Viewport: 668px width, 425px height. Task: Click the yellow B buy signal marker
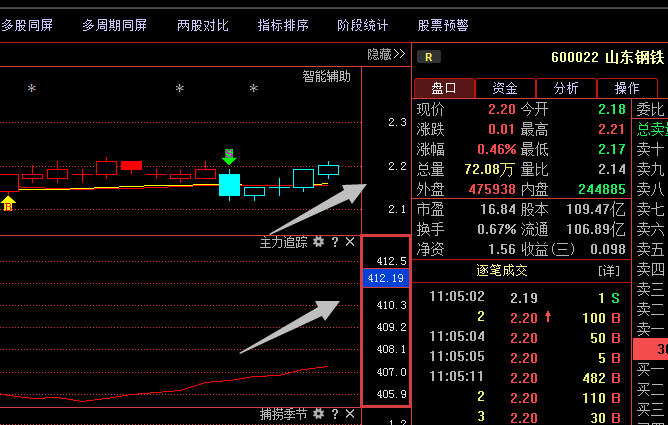8,204
